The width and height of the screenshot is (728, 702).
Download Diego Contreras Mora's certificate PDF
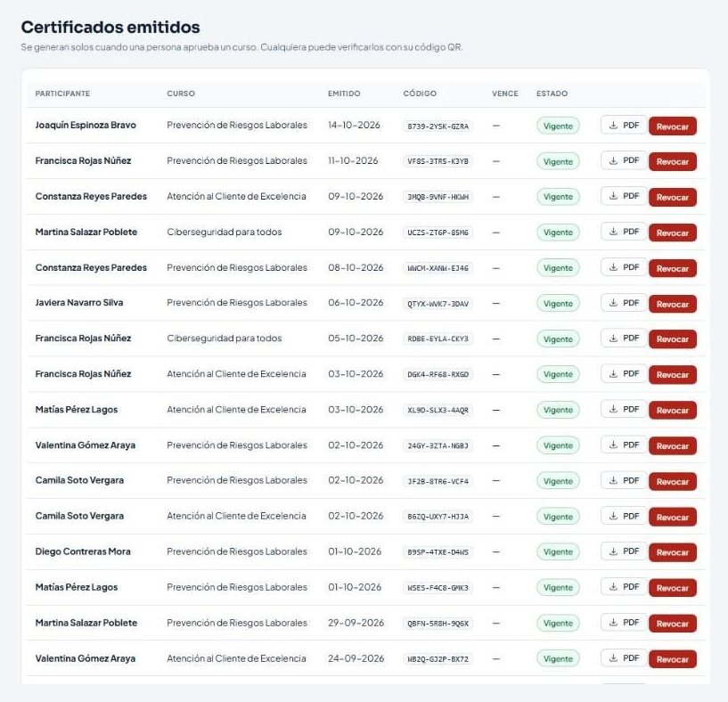pos(624,551)
